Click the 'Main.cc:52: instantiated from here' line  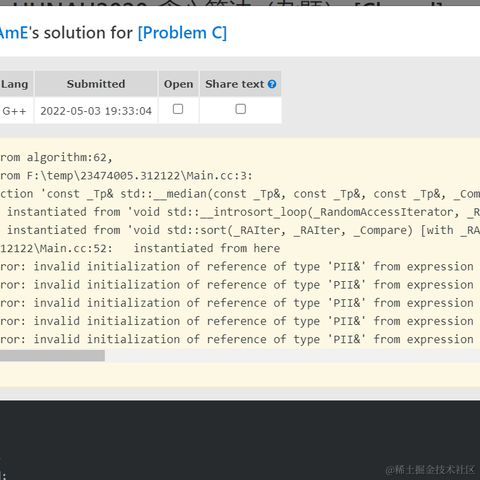[x=140, y=248]
